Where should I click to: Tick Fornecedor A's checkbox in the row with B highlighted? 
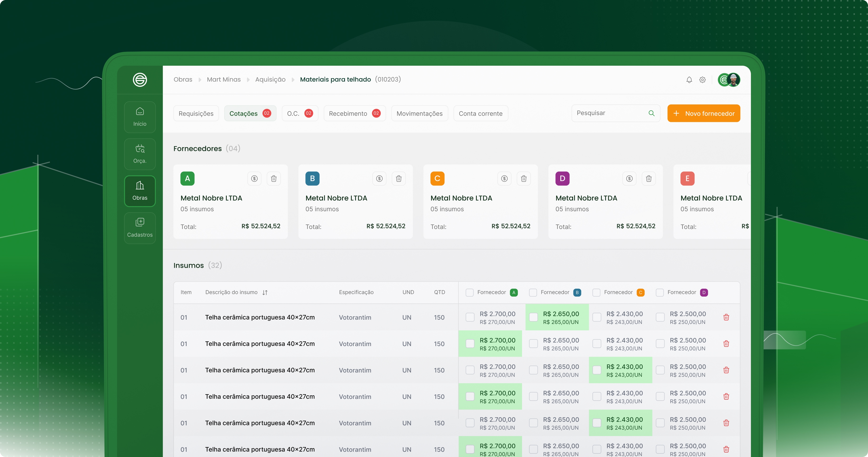[x=470, y=317]
